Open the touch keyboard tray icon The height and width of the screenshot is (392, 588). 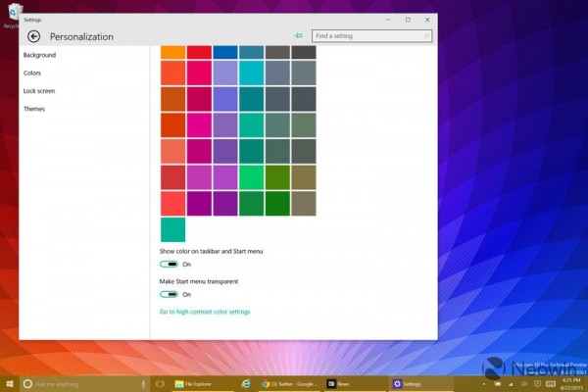[551, 384]
